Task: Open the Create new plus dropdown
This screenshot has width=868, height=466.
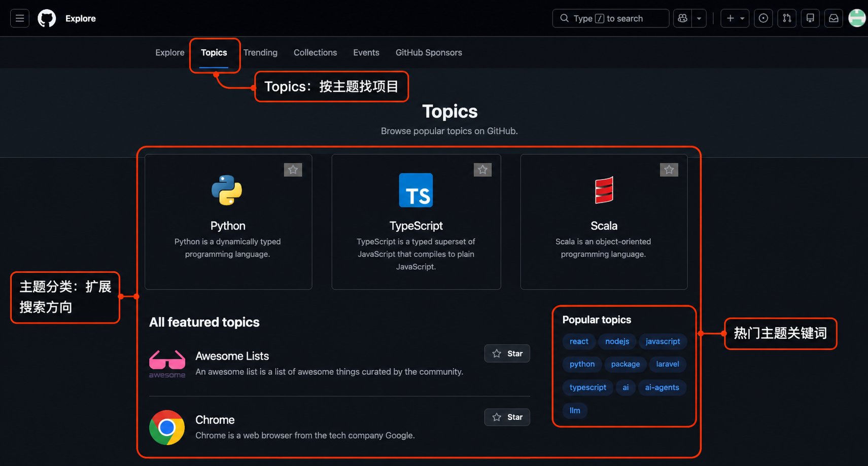Action: (735, 18)
